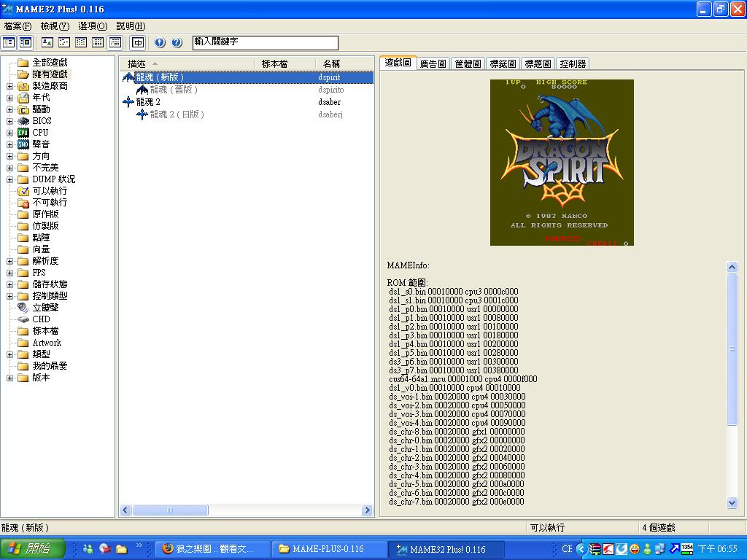The image size is (747, 560).
Task: Switch to small icons view
Action: click(64, 43)
